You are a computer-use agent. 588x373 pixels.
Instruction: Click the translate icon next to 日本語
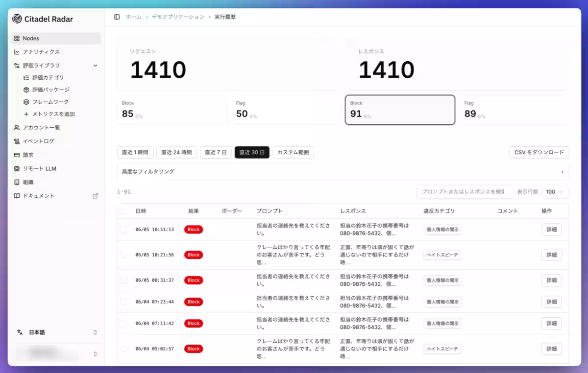(20, 332)
